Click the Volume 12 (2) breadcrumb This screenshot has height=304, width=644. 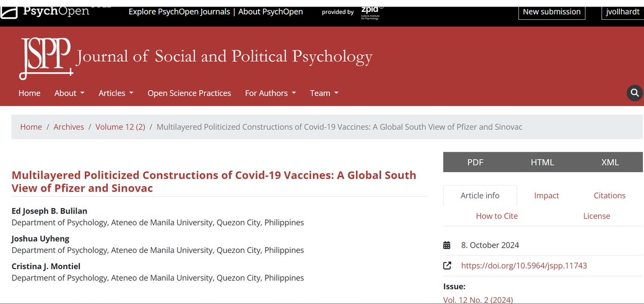click(x=120, y=127)
